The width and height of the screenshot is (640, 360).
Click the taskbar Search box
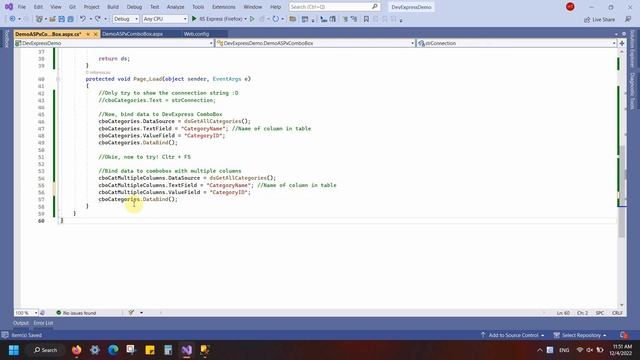coord(45,350)
